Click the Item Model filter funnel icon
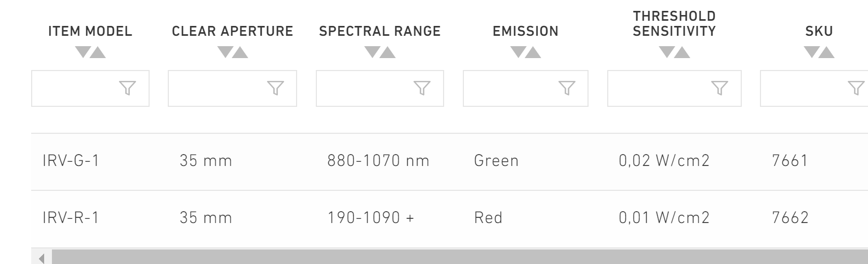 [127, 89]
